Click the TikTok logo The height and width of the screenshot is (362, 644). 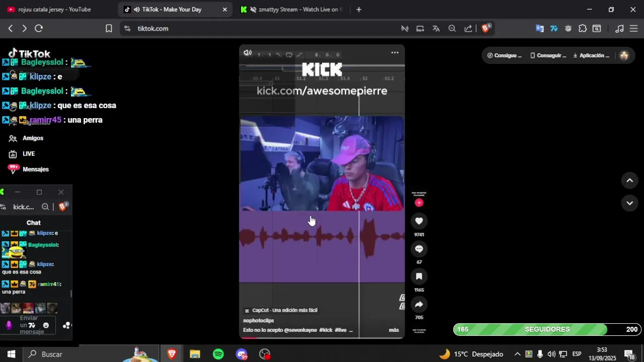pos(29,53)
